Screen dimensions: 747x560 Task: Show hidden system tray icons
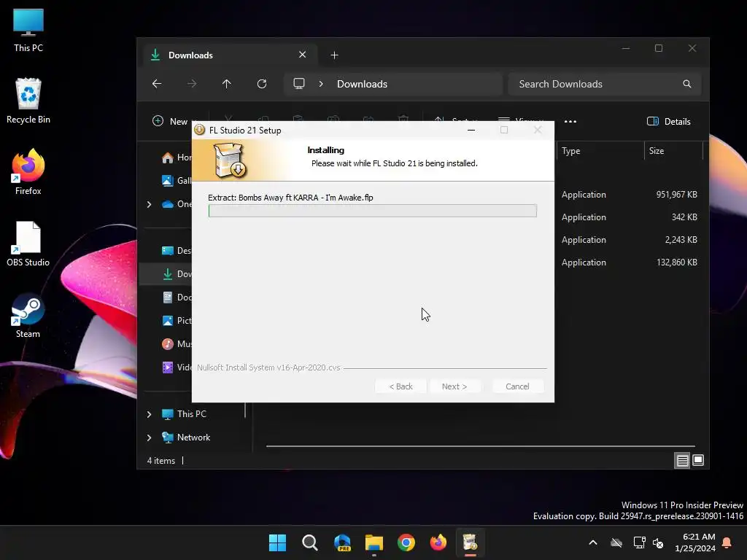593,542
